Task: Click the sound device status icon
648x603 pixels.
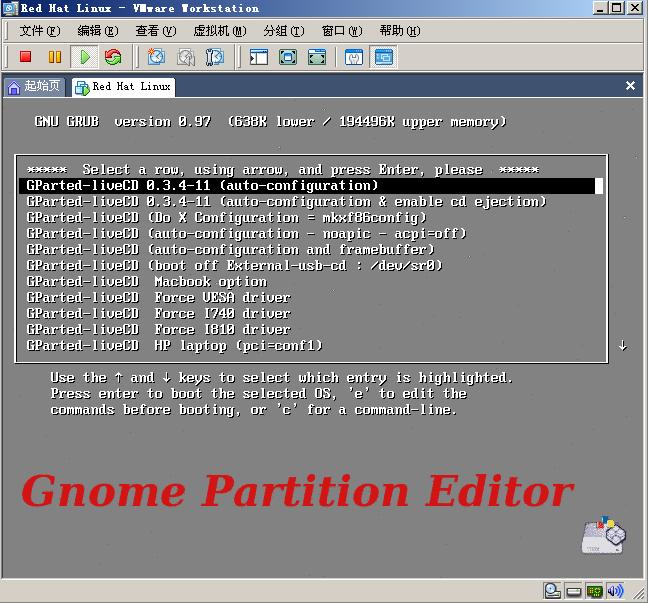Action: (615, 591)
